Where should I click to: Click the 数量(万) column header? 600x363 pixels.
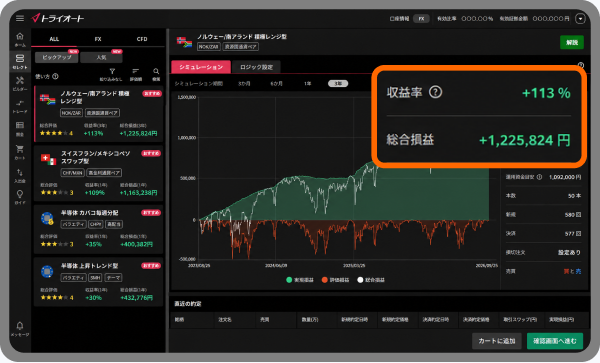click(310, 319)
